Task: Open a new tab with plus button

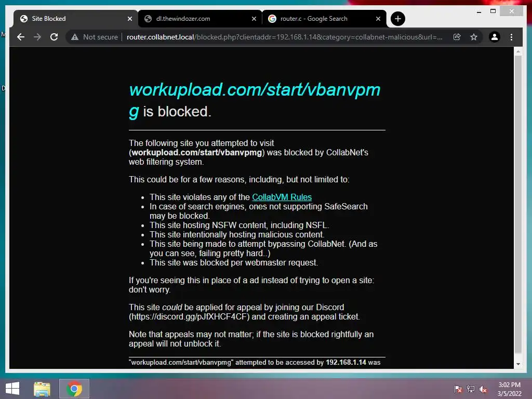Action: (397, 19)
